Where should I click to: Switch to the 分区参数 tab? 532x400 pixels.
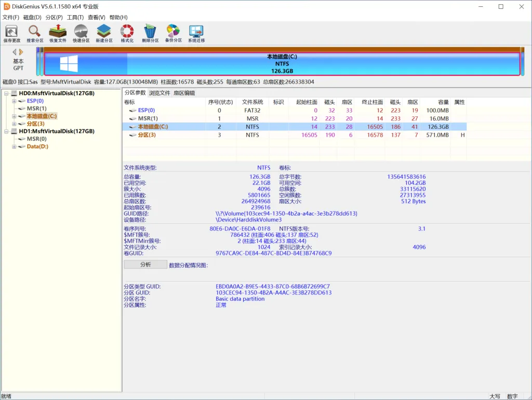(135, 92)
